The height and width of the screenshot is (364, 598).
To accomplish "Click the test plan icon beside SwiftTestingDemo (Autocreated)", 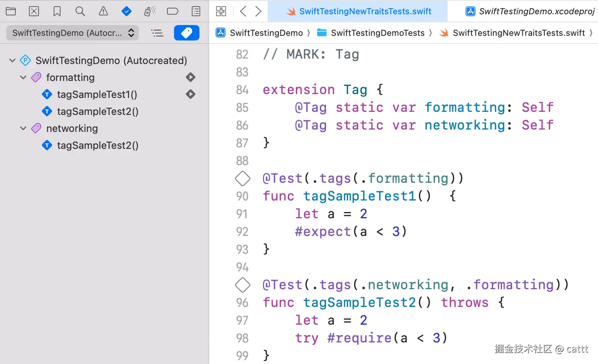I will [25, 61].
